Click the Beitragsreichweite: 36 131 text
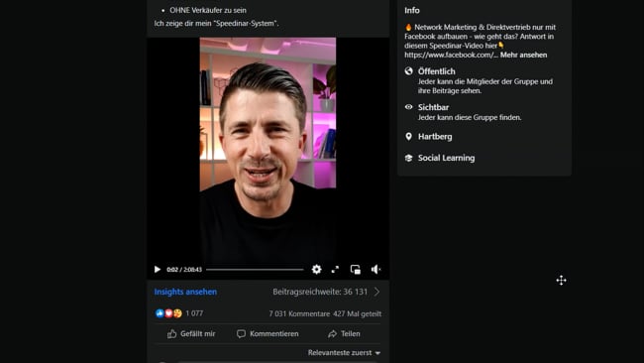 point(320,292)
